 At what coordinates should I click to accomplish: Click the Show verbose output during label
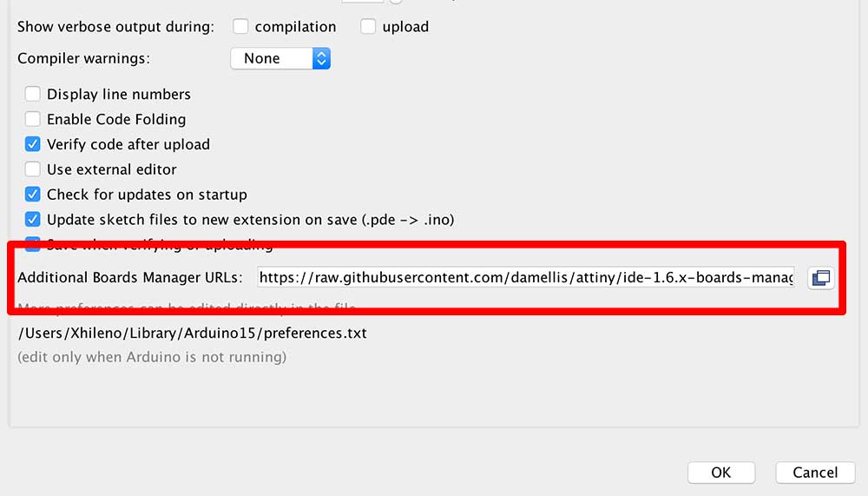coord(115,27)
